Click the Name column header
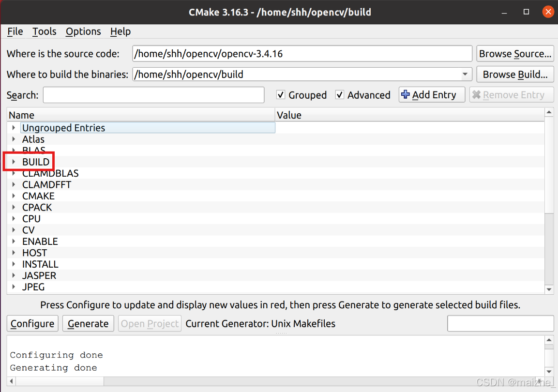The width and height of the screenshot is (558, 392). point(141,115)
